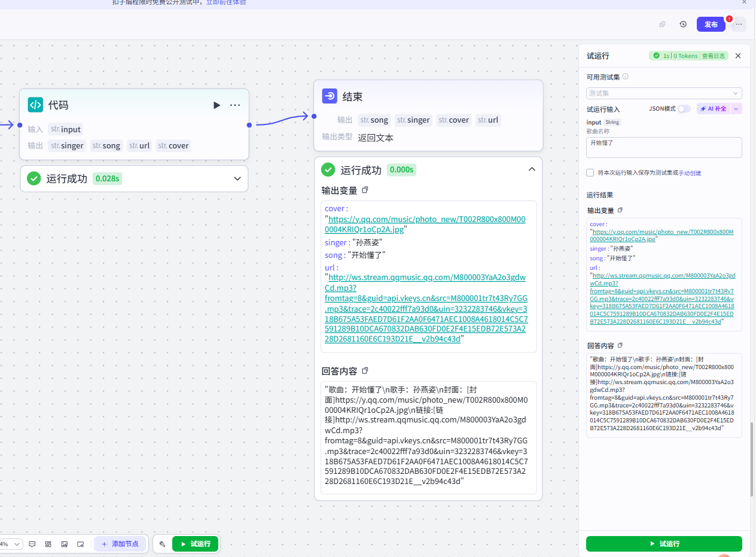This screenshot has height=557, width=756.
Task: Open the mp3 url link in 结束 node output
Action: point(426,308)
